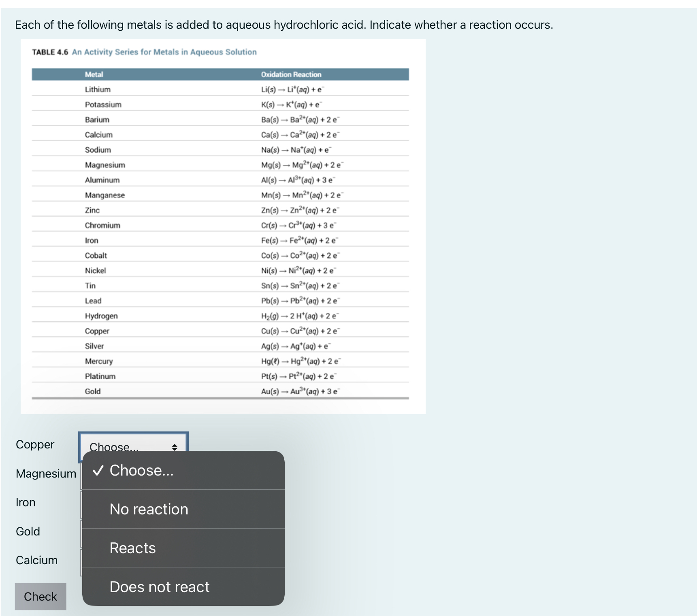Click the checkmark beside Choose...
This screenshot has height=616, width=697.
click(x=97, y=470)
